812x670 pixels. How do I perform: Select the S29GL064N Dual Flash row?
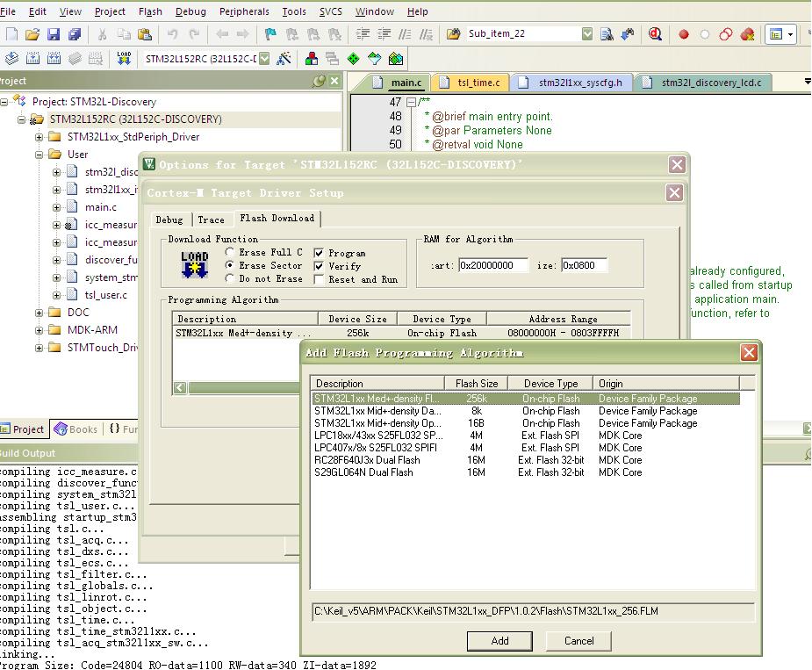click(x=526, y=472)
